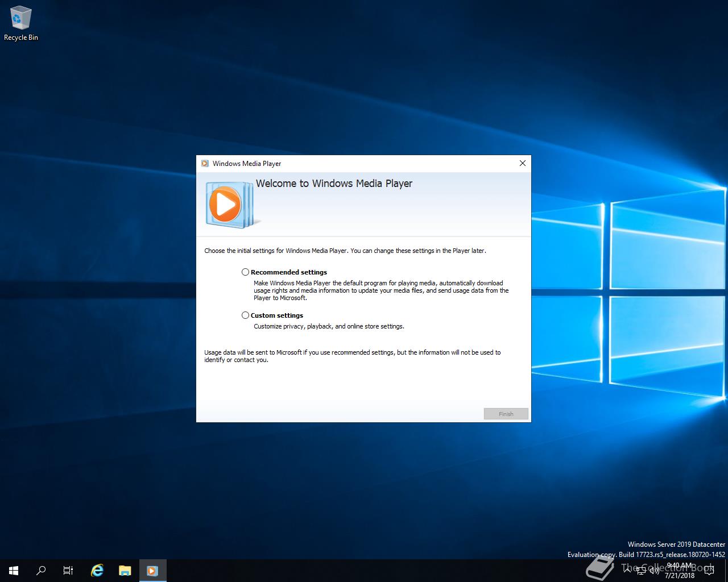
Task: Show hidden icons in the system tray
Action: (x=627, y=570)
